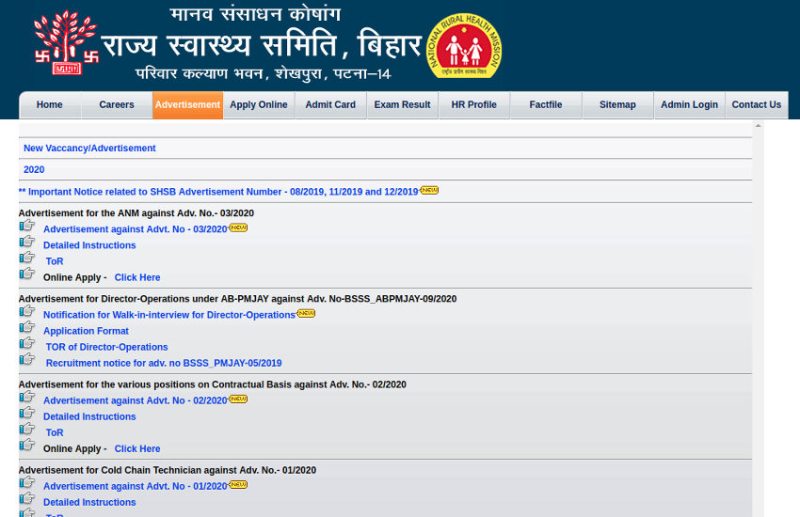Image resolution: width=800 pixels, height=517 pixels.
Task: Click NEW badge next to Walk-in-interview notification
Action: tap(306, 313)
